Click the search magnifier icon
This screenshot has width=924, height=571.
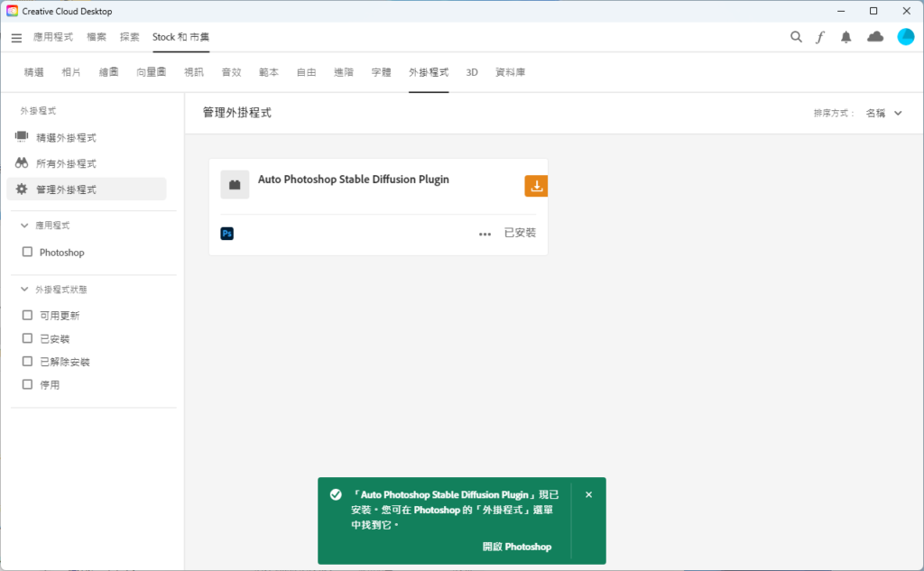click(796, 37)
